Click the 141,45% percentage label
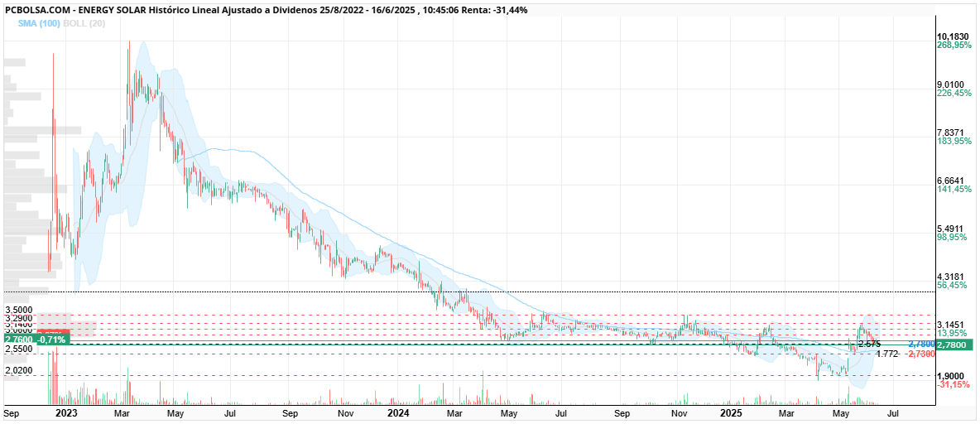980x424 pixels. (954, 189)
